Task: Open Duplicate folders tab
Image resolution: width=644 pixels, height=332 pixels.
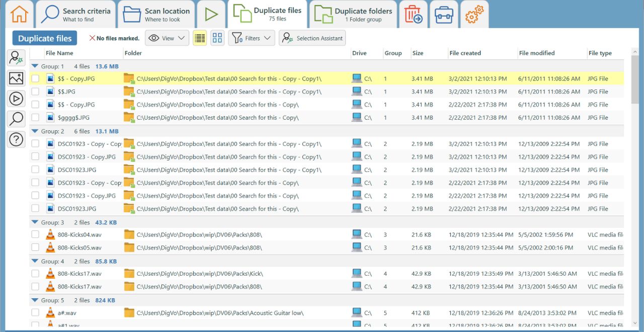Action: coord(353,15)
